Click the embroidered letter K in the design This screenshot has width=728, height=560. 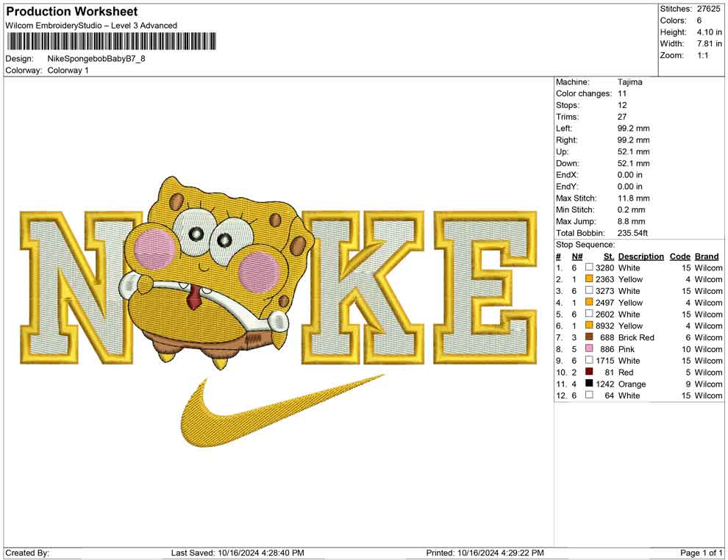pos(363,287)
